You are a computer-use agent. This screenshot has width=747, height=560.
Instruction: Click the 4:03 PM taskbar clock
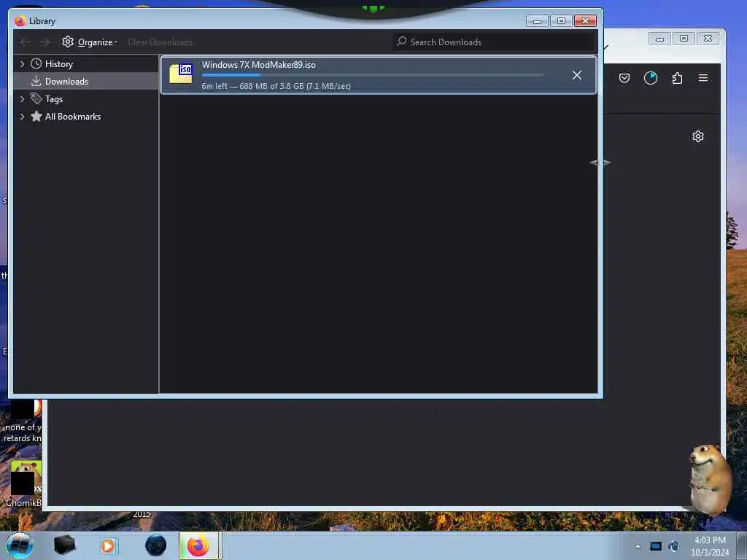tap(710, 540)
